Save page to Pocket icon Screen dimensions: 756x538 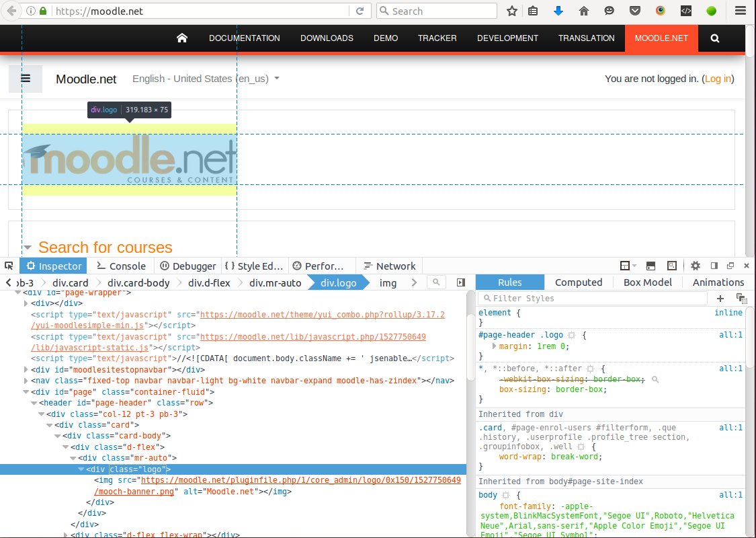click(x=635, y=11)
